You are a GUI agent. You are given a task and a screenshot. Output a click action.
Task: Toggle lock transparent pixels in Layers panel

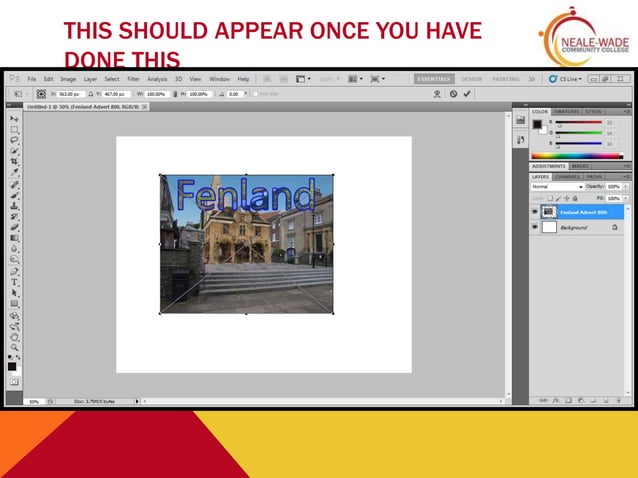tap(550, 198)
